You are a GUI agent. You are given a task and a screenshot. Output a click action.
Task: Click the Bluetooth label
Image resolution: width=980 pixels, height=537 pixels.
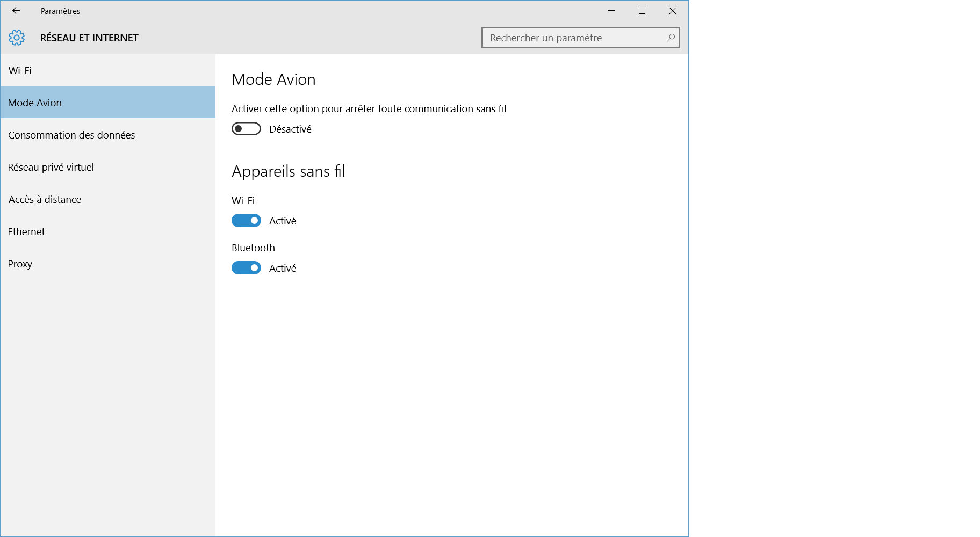click(x=253, y=248)
